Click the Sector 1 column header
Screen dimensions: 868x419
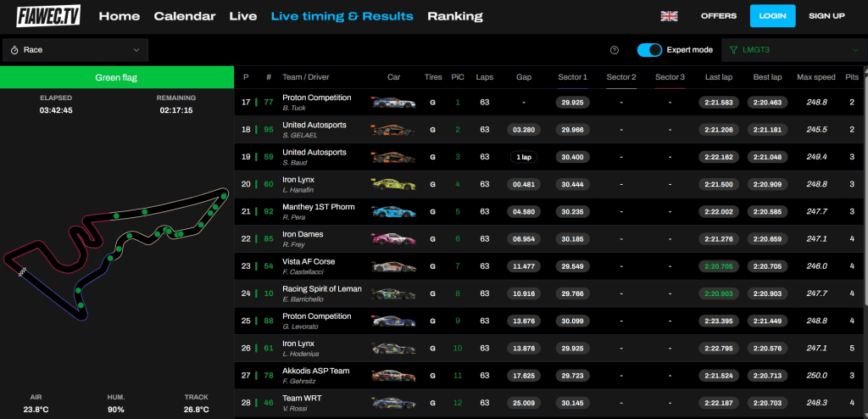[x=572, y=77]
